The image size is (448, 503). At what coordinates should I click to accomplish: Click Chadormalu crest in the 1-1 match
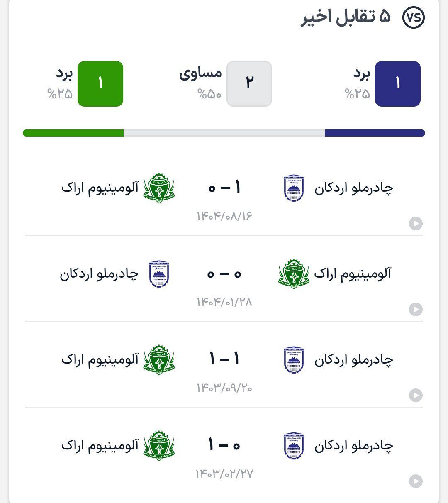pos(294,360)
